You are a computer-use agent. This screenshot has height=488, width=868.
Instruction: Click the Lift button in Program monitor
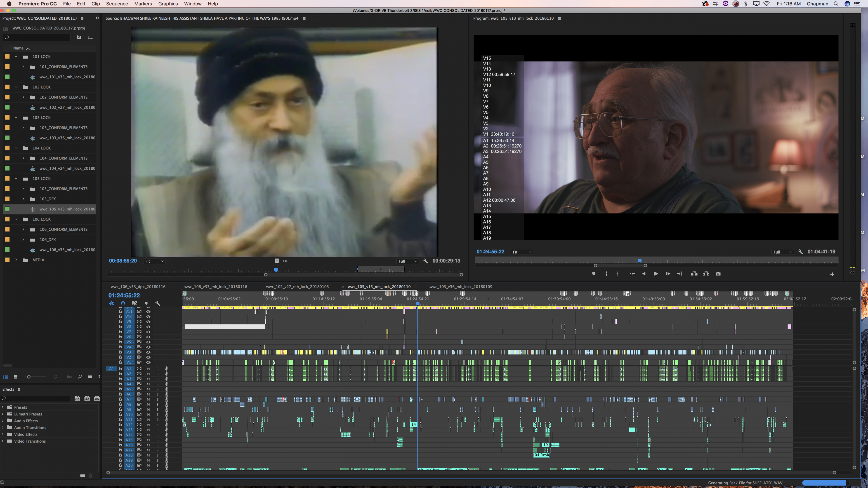click(694, 274)
